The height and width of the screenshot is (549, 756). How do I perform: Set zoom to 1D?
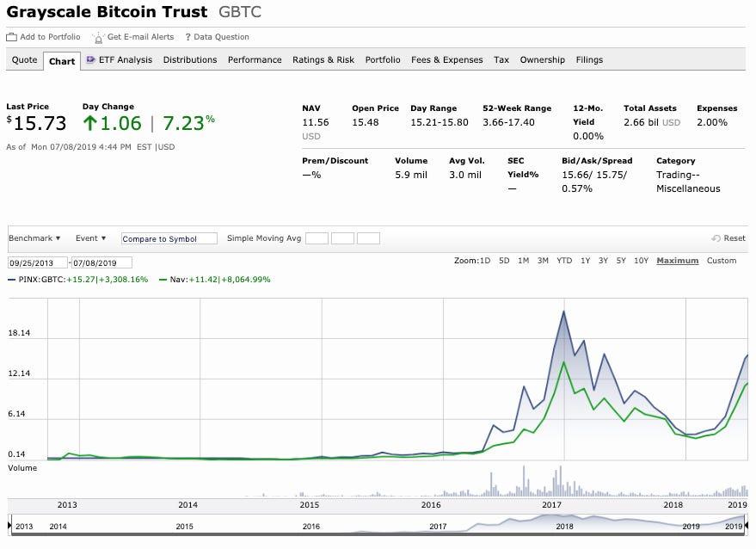pyautogui.click(x=484, y=261)
